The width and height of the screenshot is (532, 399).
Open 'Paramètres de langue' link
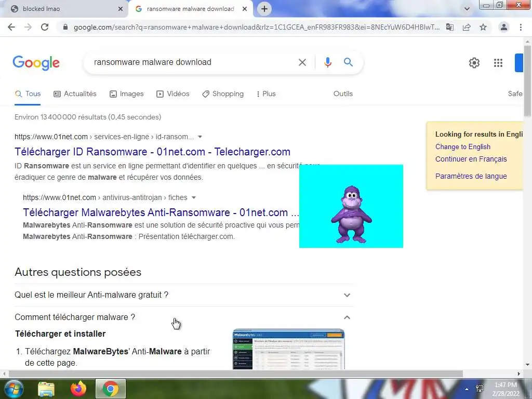click(471, 176)
